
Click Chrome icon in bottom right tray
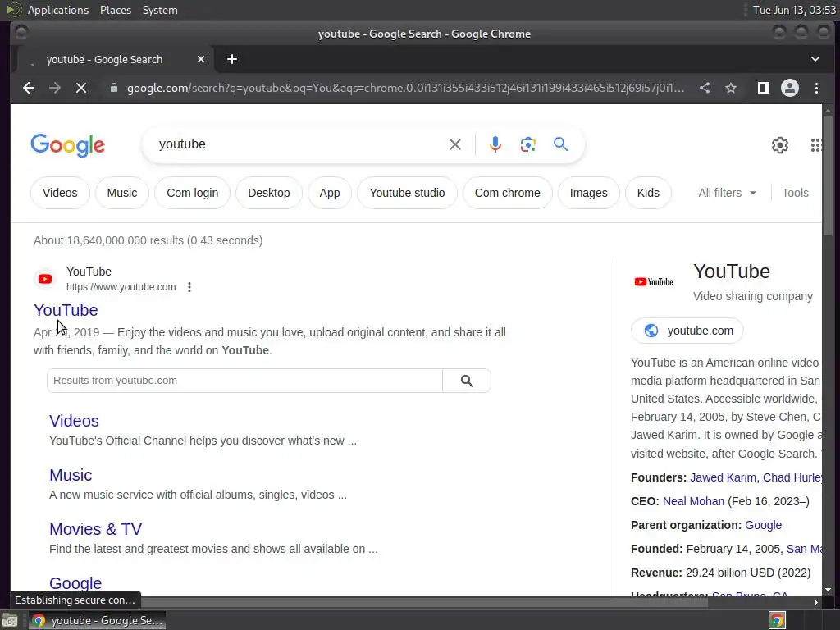pos(777,620)
